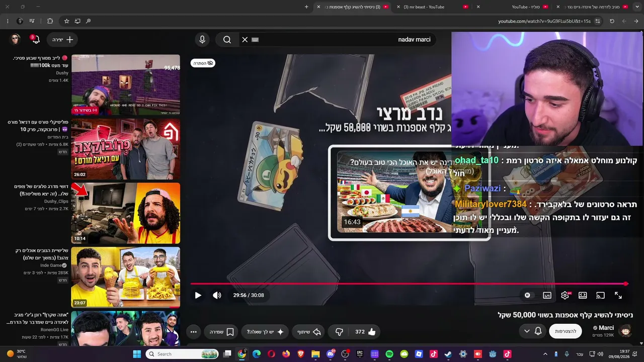The width and height of the screenshot is (644, 362).
Task: Open the player settings gear
Action: click(565, 295)
